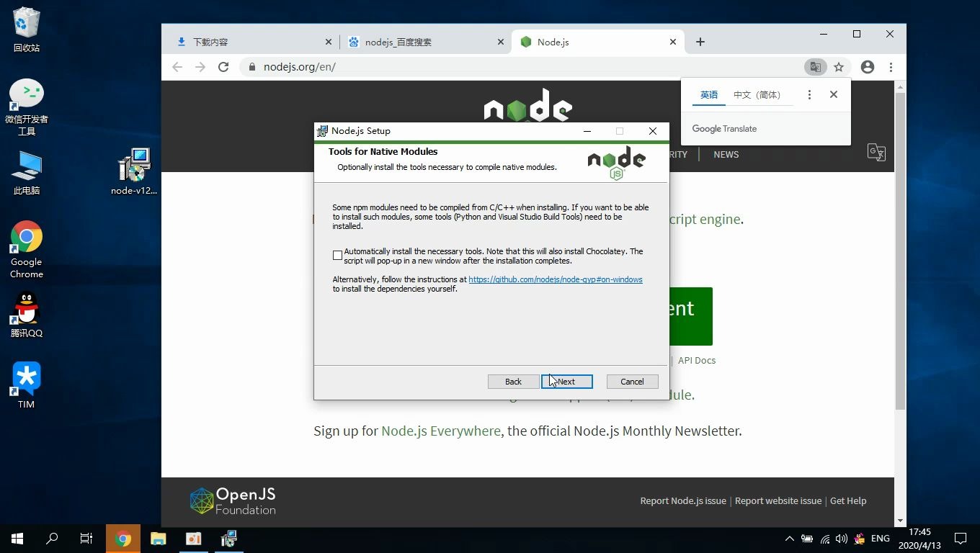Open Recycle Bin desktop icon
Screen dimensions: 980x553
click(27, 30)
